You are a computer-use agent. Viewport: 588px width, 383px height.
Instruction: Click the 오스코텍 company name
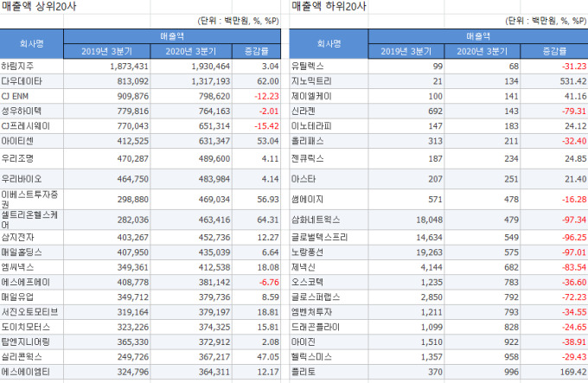point(308,283)
